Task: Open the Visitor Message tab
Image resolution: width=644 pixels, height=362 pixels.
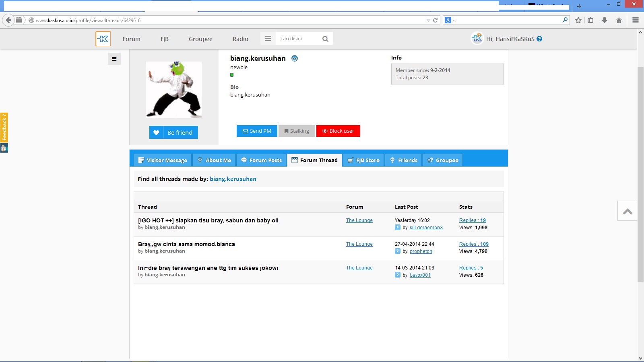Action: 163,160
